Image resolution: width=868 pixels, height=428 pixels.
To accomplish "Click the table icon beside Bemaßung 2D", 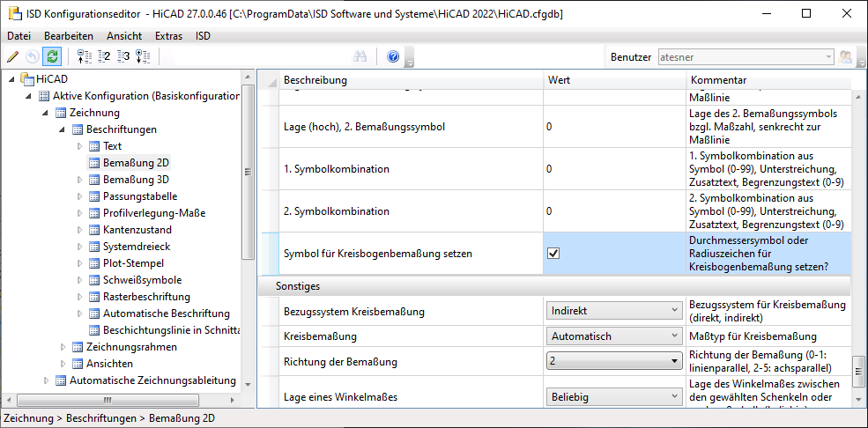I will point(94,163).
